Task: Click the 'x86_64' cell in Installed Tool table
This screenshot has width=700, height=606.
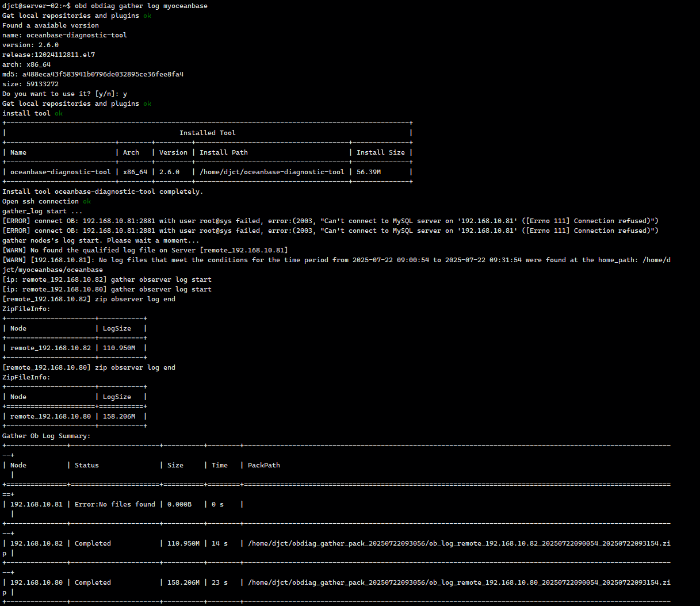Action: [x=135, y=172]
